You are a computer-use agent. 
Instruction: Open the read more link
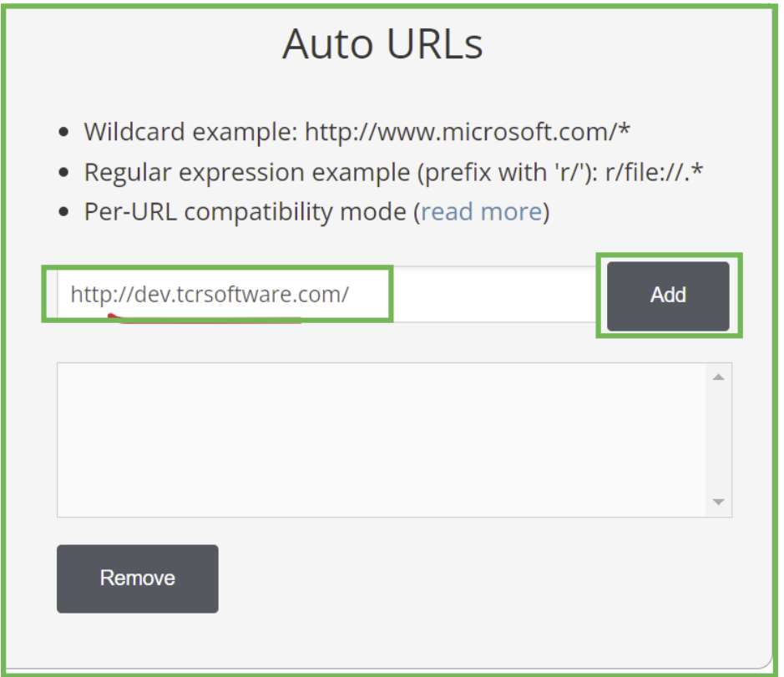[x=481, y=211]
